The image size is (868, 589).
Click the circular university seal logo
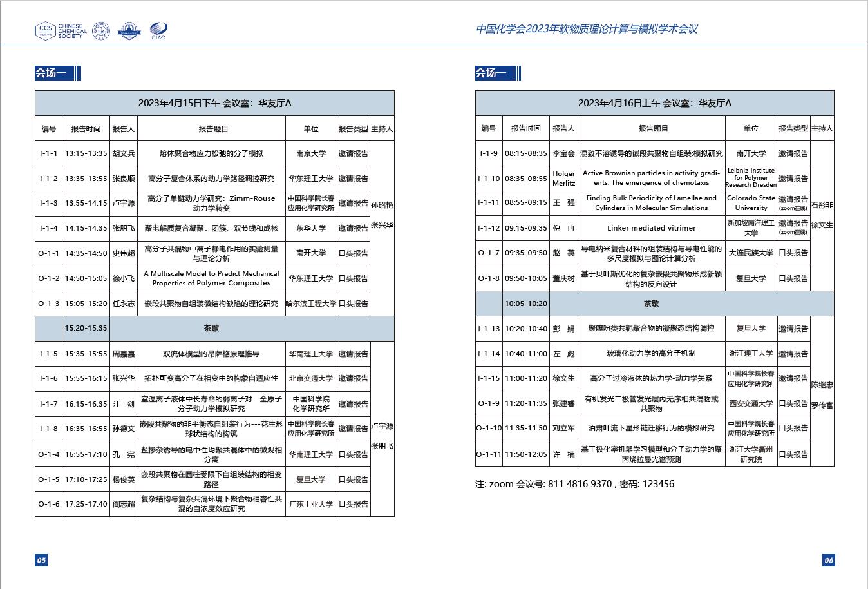(101, 30)
